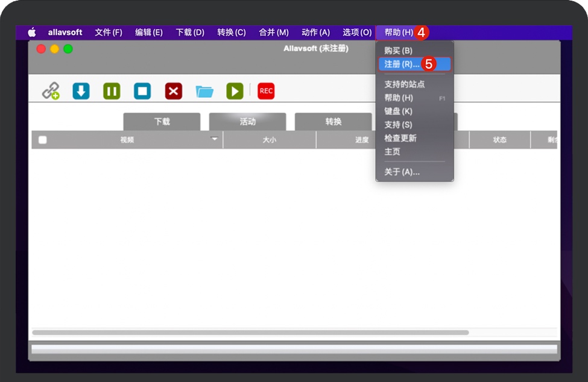
Task: Open the 合并 (M) menu
Action: coord(274,32)
